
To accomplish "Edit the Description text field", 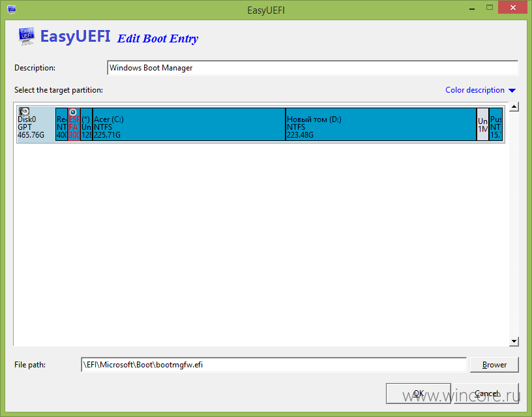I will (x=312, y=68).
